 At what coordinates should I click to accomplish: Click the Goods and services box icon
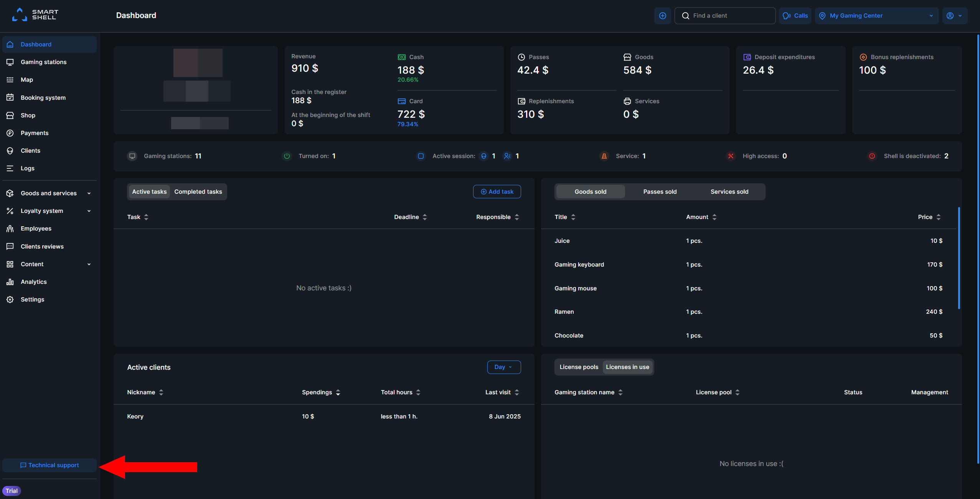10,193
